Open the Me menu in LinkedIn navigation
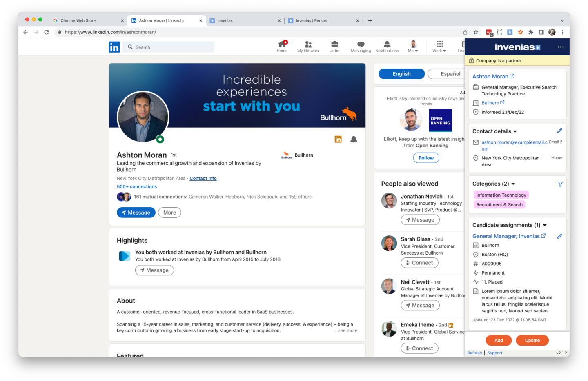Viewport: 588px width, 381px height. point(413,47)
